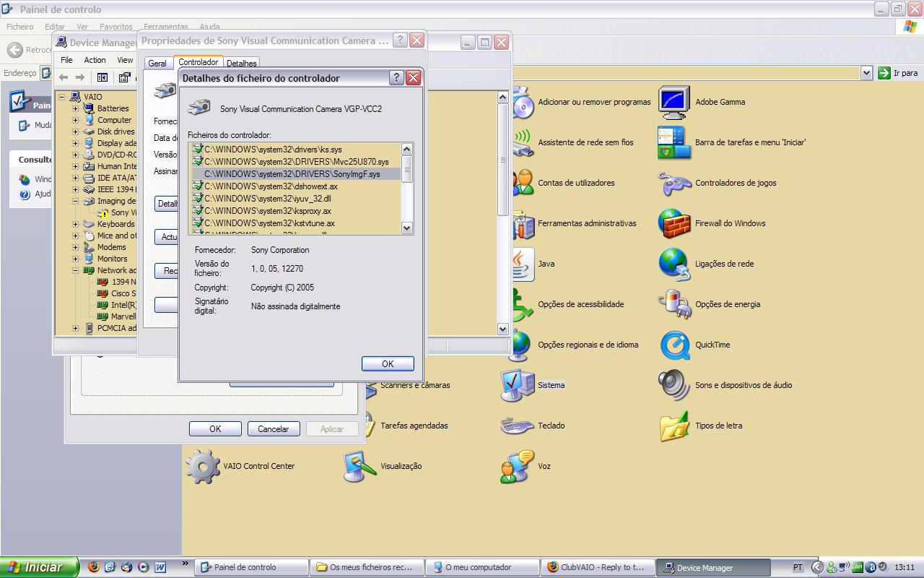The height and width of the screenshot is (578, 924).
Task: Open Teclado keyboard icon
Action: 518,426
